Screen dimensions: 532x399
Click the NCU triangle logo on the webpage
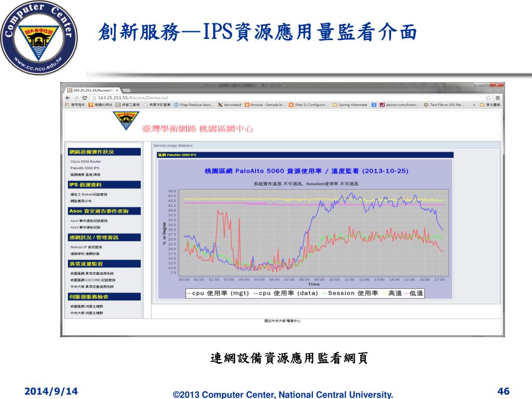point(126,121)
